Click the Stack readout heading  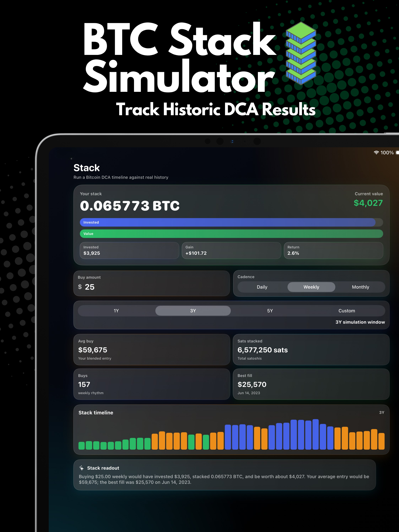(x=103, y=468)
